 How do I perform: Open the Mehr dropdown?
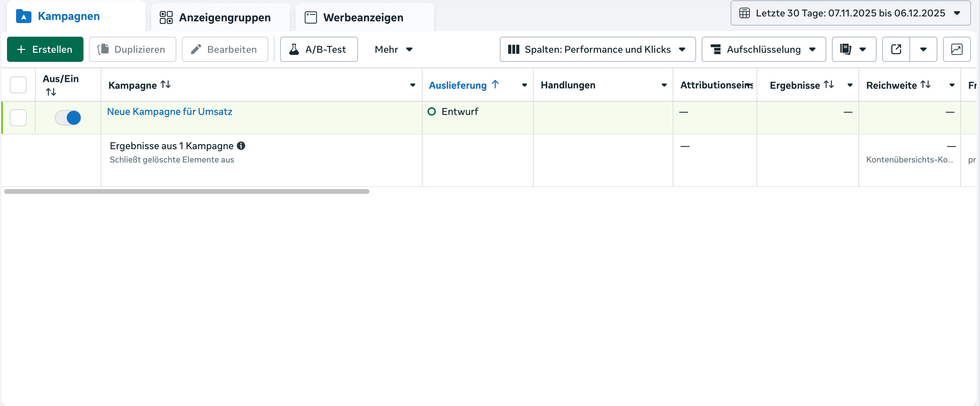393,49
